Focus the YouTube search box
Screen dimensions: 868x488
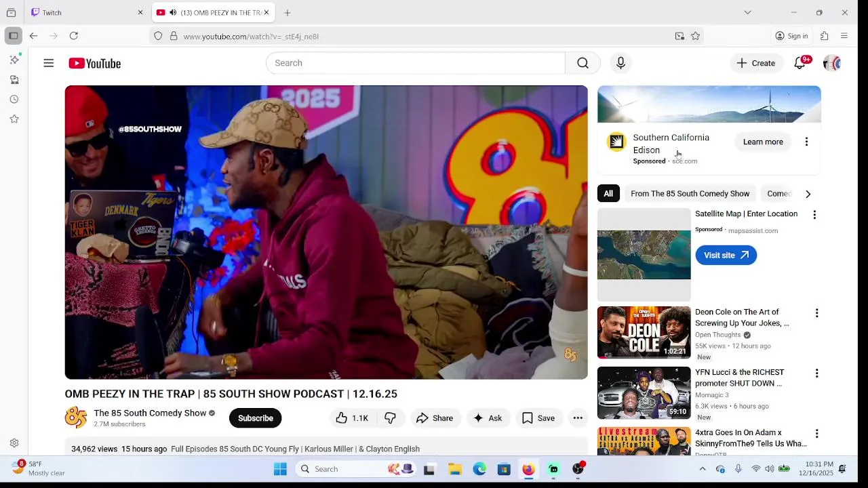415,63
